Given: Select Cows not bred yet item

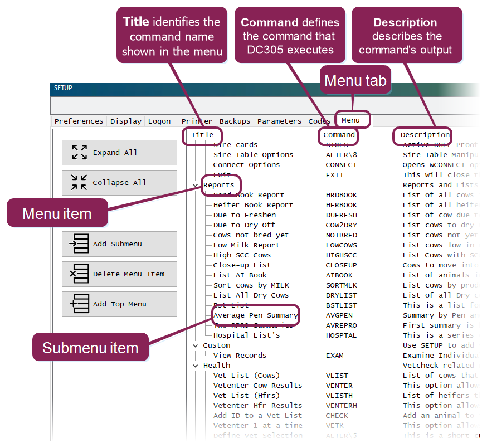Looking at the screenshot, I should (x=251, y=235).
